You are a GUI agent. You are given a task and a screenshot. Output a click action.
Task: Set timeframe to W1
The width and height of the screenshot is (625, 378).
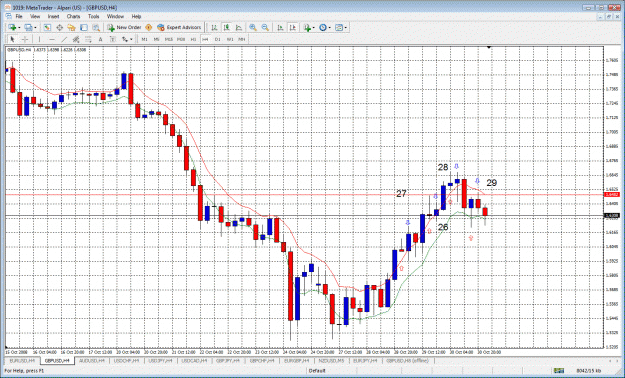(230, 39)
